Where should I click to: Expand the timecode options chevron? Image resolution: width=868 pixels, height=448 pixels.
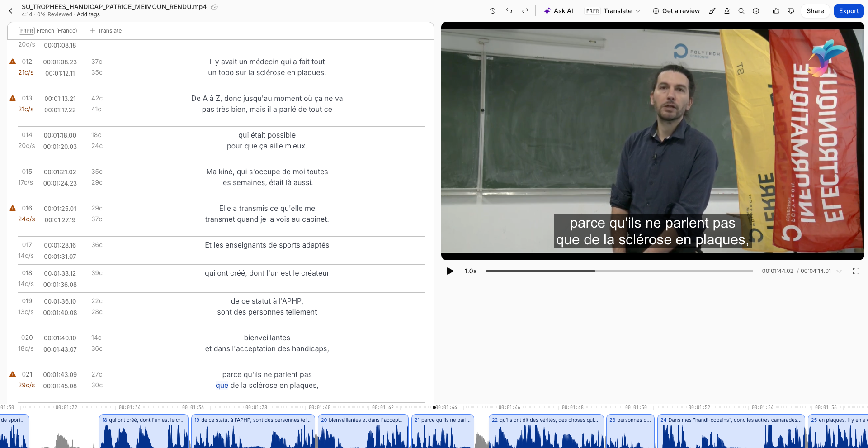pyautogui.click(x=839, y=271)
